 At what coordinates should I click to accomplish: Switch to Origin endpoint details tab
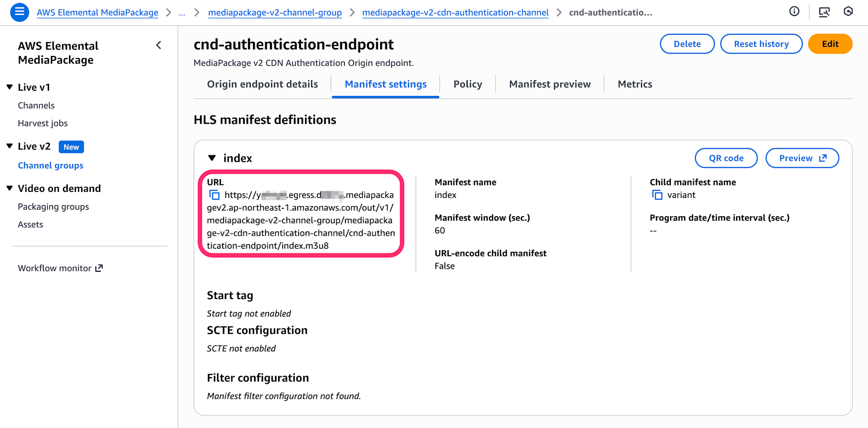point(262,84)
